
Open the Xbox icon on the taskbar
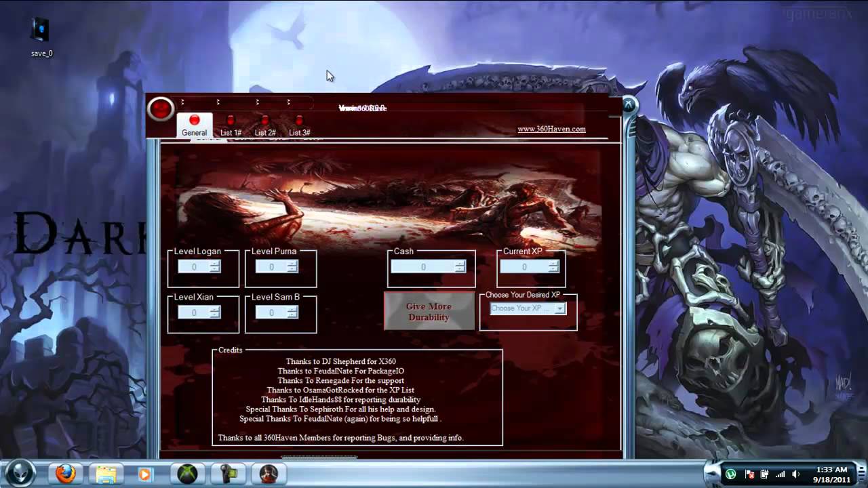tap(187, 474)
